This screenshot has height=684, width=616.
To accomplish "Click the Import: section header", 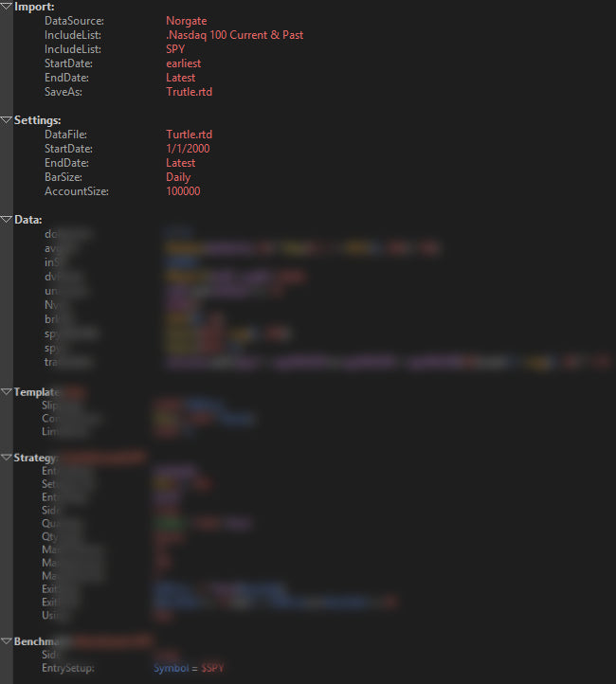I will pyautogui.click(x=34, y=7).
